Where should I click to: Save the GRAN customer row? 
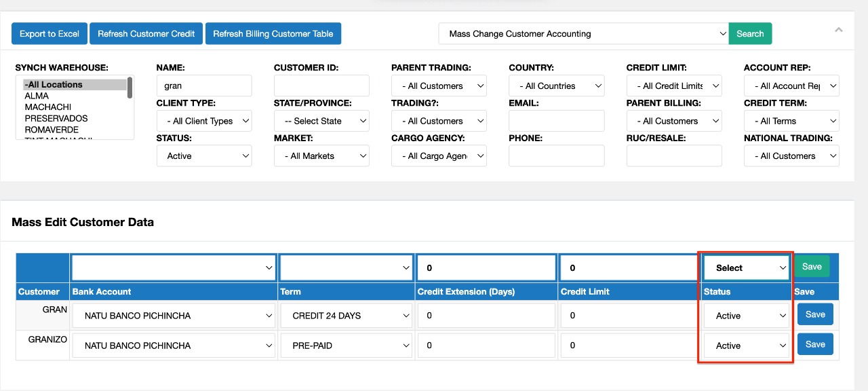coord(815,315)
